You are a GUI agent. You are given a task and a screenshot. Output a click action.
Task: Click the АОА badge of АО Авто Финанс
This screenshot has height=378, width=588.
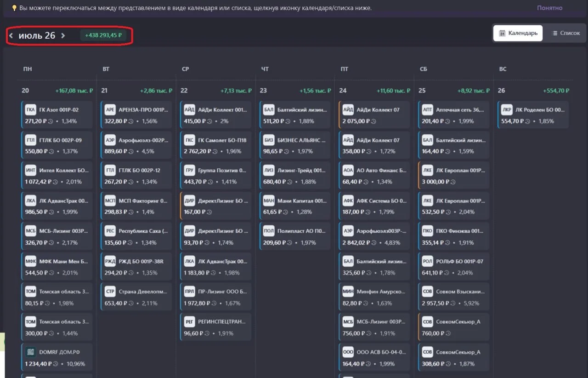(x=348, y=171)
